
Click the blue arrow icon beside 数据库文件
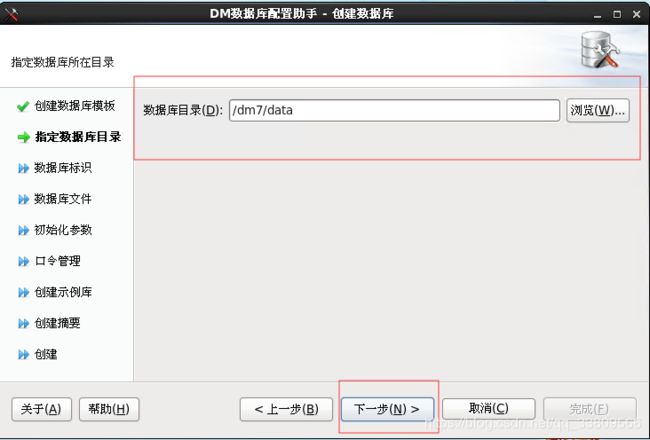(24, 199)
